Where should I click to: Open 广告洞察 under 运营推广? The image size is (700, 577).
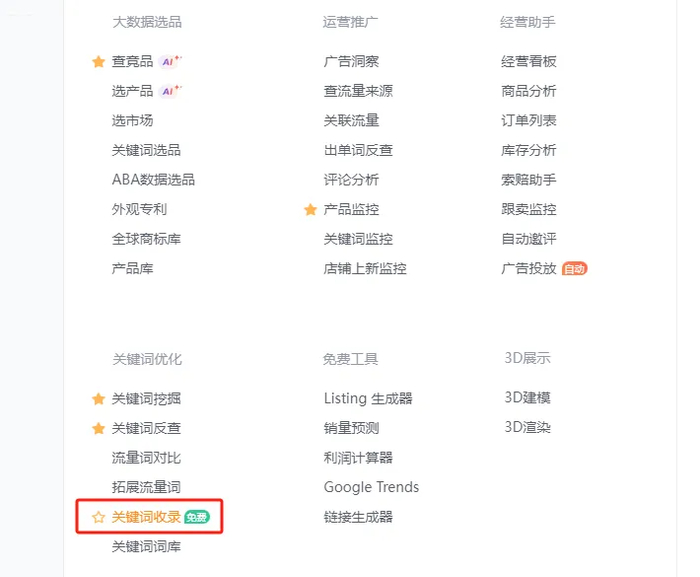click(351, 62)
